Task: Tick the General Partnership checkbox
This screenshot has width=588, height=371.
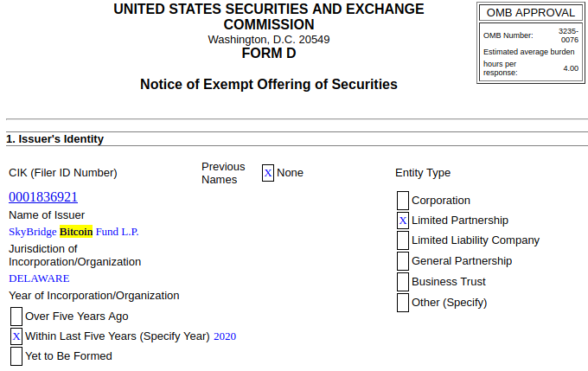Action: click(x=403, y=260)
